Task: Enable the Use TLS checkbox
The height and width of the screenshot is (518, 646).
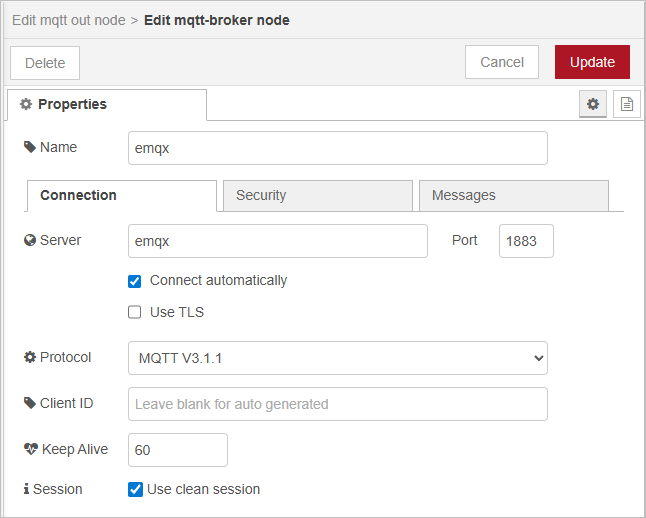Action: [135, 312]
